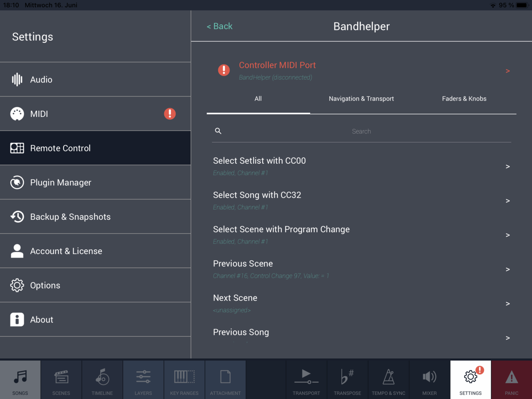Click the Account & License person icon
Image resolution: width=532 pixels, height=399 pixels.
17,251
